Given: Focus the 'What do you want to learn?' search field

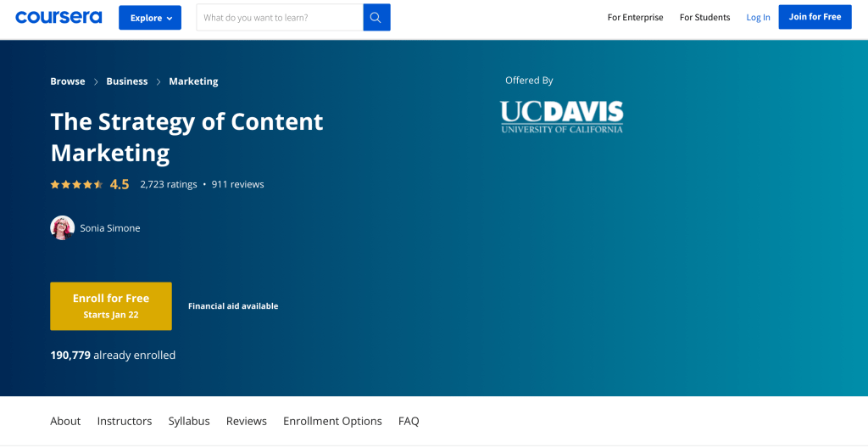Looking at the screenshot, I should tap(280, 18).
